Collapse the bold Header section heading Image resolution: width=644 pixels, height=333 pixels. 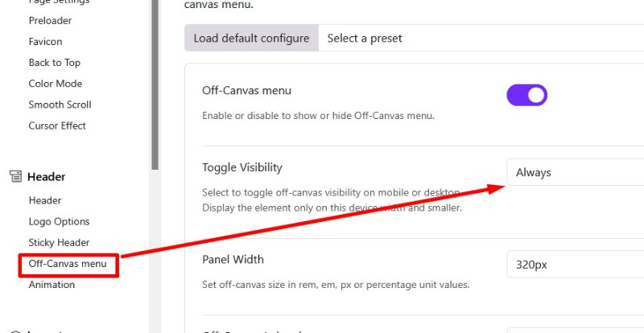[x=46, y=177]
